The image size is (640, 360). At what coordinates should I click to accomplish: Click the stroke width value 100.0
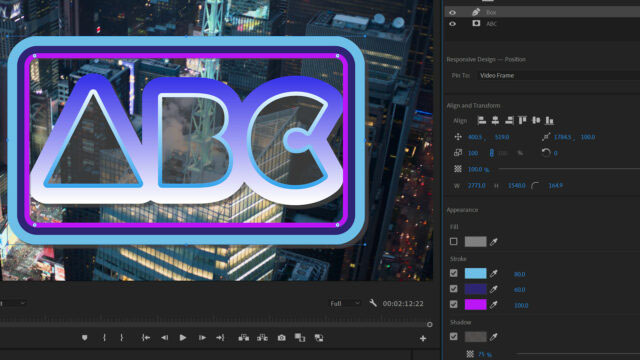521,305
